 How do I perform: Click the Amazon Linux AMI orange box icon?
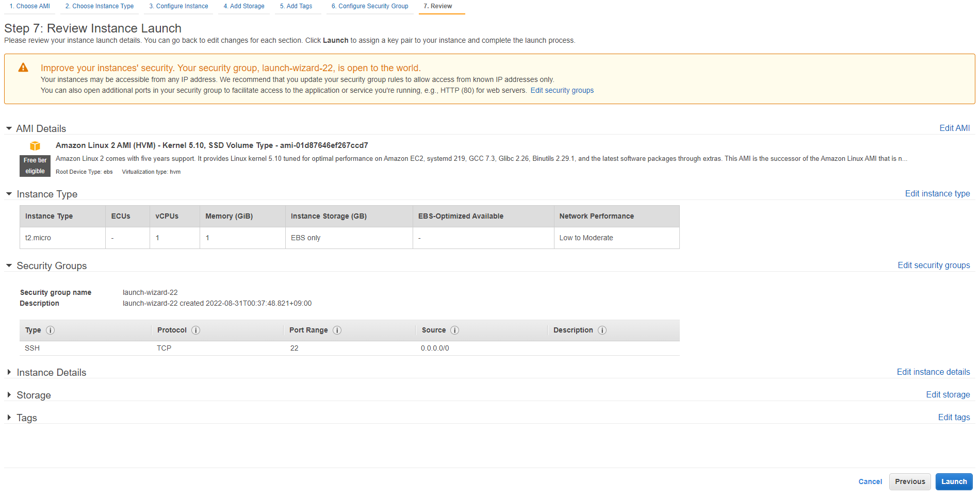point(35,146)
